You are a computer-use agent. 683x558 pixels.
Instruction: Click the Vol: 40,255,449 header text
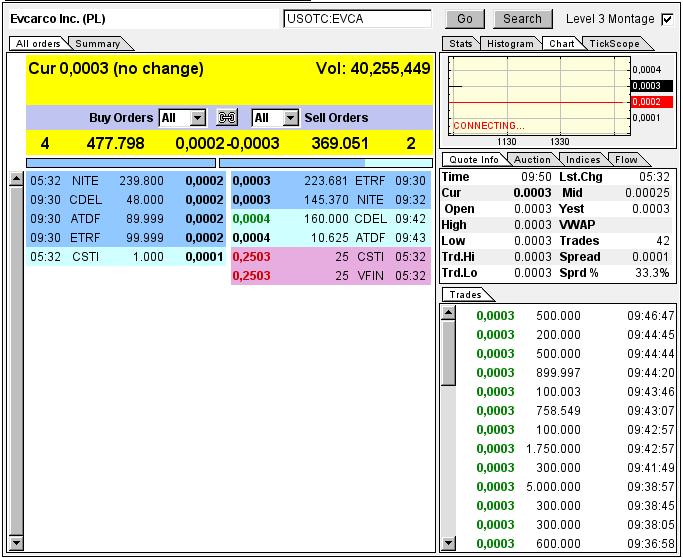click(373, 68)
